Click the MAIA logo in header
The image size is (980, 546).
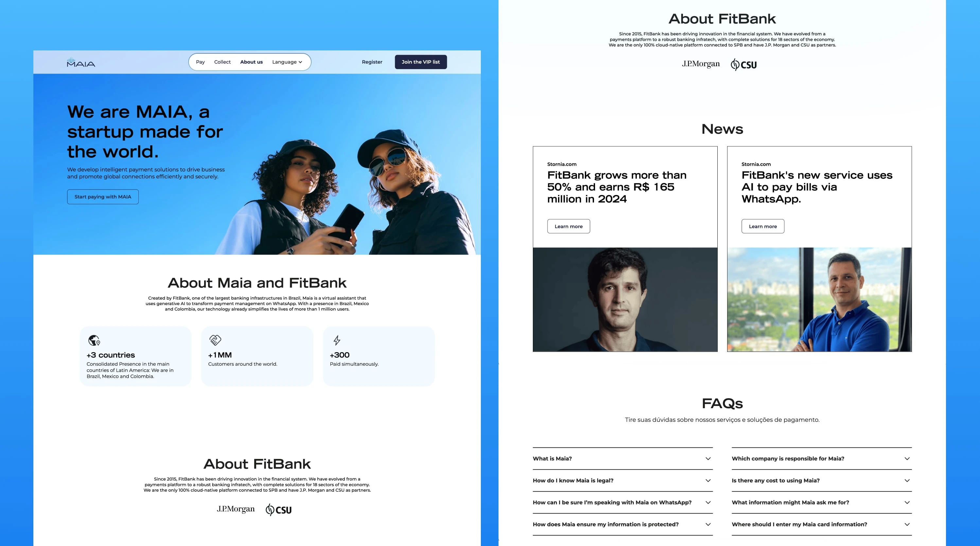point(81,63)
